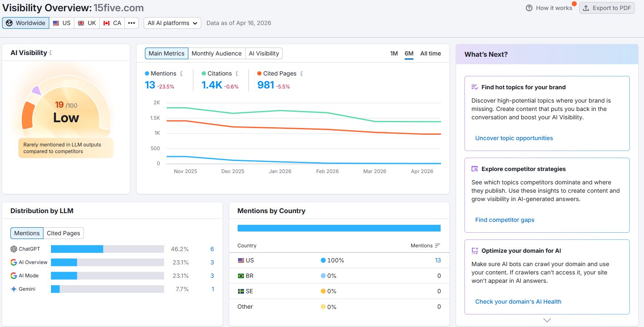This screenshot has height=327, width=644.
Task: Click the Sweden flag icon in country table
Action: click(241, 291)
